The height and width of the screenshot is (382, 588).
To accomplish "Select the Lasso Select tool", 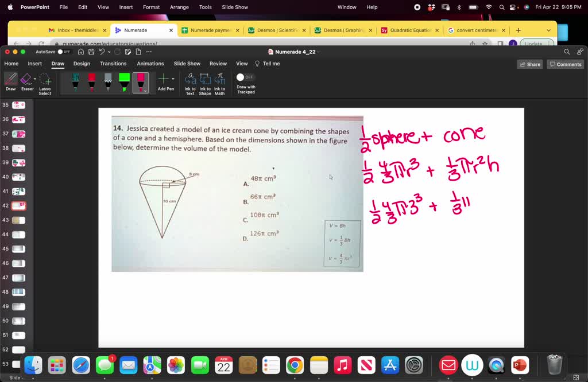I will click(x=44, y=84).
